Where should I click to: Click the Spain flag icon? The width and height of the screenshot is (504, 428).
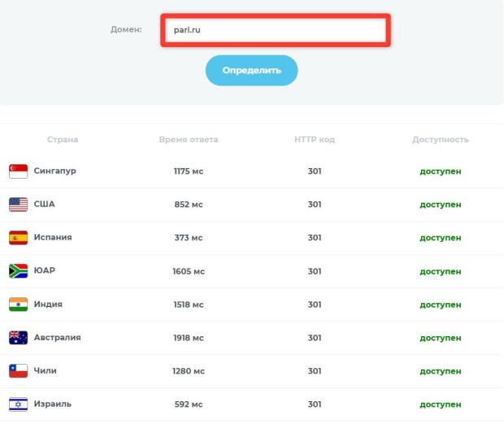(x=19, y=238)
